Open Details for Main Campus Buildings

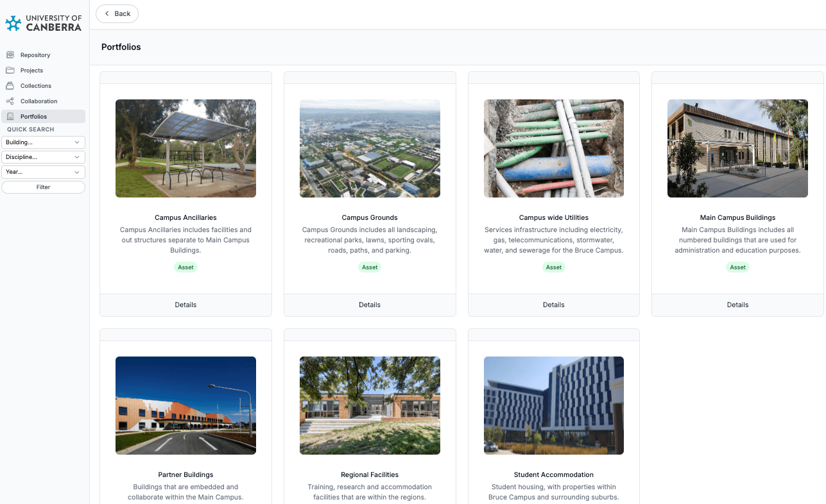tap(737, 305)
